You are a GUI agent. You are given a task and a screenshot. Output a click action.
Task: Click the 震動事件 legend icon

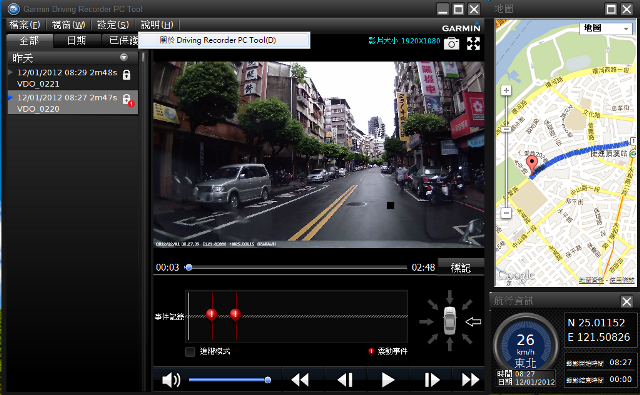coord(371,351)
